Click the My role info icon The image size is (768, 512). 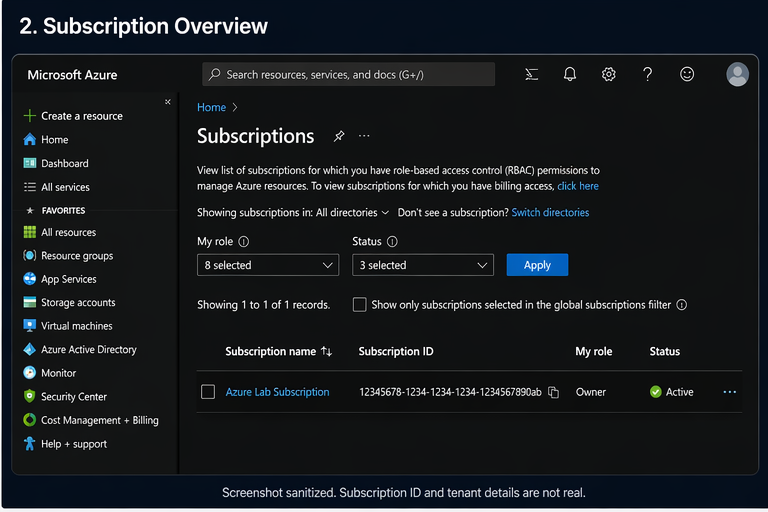coord(243,242)
